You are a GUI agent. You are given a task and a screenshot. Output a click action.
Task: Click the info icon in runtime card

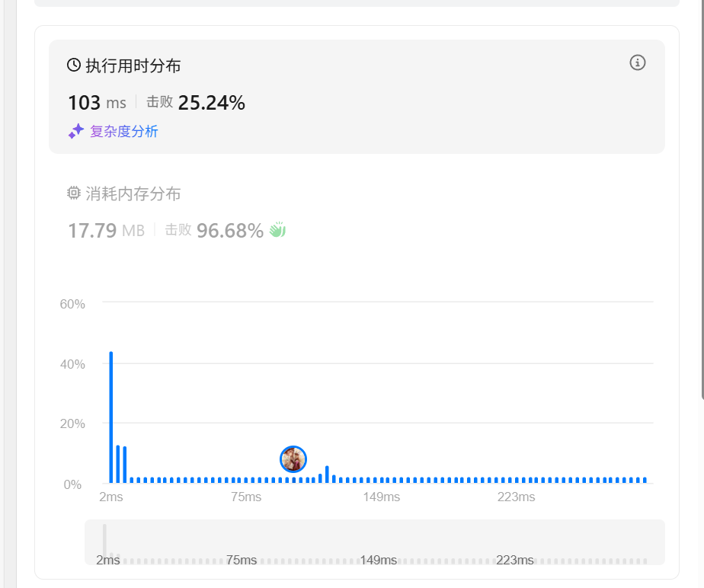tap(637, 63)
